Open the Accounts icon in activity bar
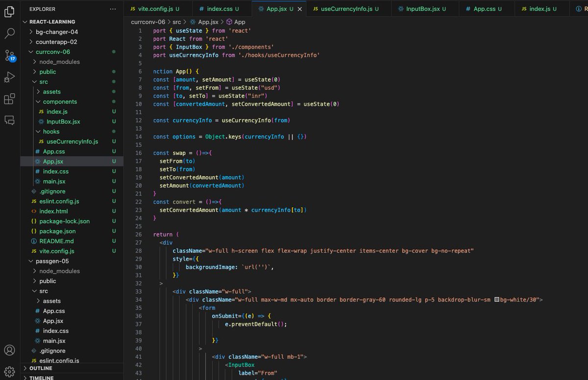The image size is (588, 380). [x=9, y=350]
